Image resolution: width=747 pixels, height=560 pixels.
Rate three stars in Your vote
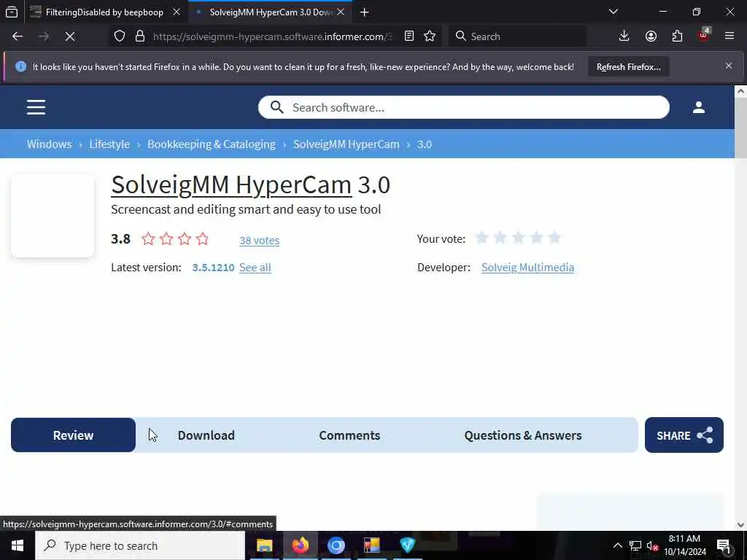[519, 237]
